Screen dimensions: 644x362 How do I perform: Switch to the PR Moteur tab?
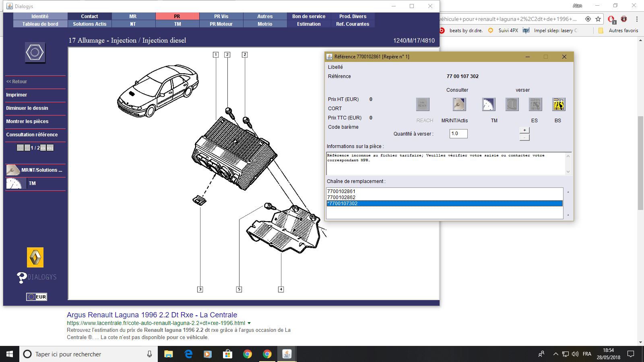pos(221,24)
